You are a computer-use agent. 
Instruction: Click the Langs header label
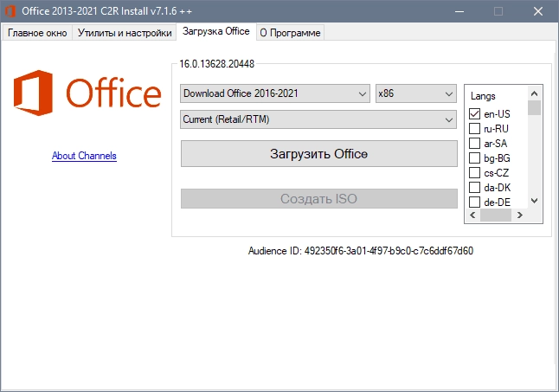point(483,96)
